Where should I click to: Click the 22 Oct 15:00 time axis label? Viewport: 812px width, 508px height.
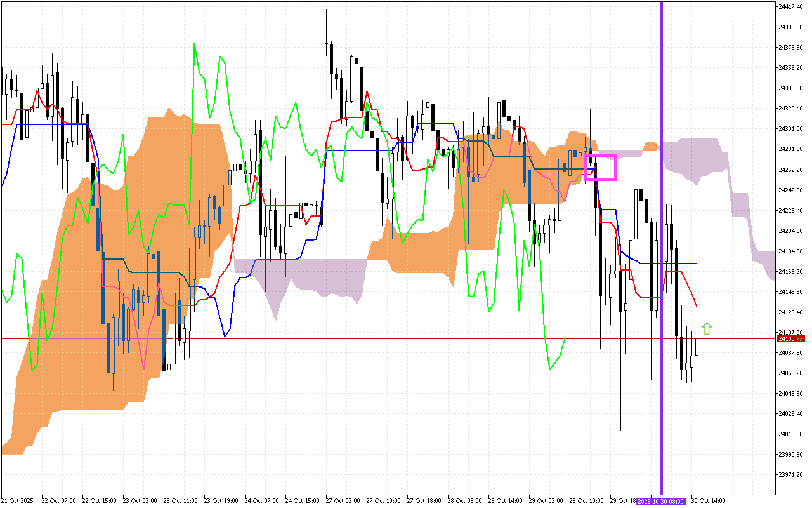[100, 501]
